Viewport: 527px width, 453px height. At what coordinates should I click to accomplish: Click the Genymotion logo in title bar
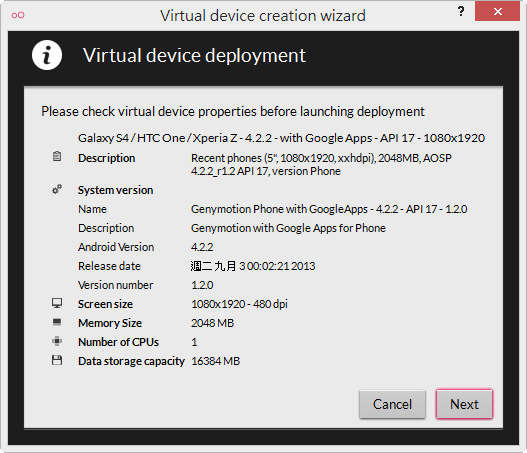click(18, 15)
